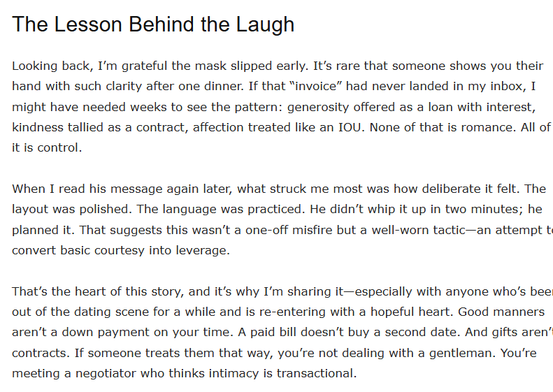553x392 pixels.
Task: Click the heading "The Lesson Behind the Laugh"
Action: coord(153,25)
